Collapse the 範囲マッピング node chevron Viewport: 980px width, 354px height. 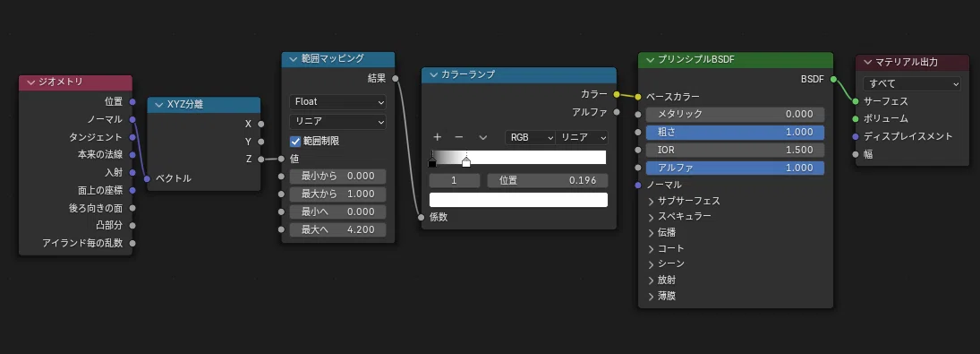pos(294,59)
